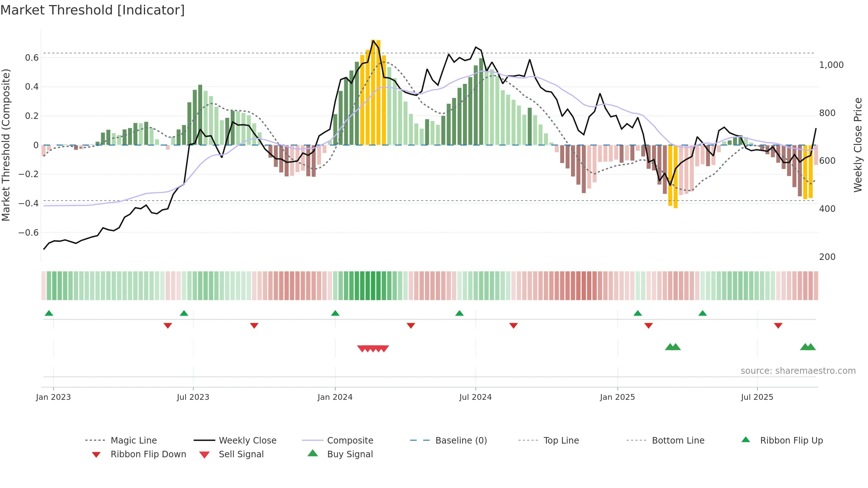Click the Ribbon Flip Up marker at January 2023
868x488 pixels.
[49, 313]
